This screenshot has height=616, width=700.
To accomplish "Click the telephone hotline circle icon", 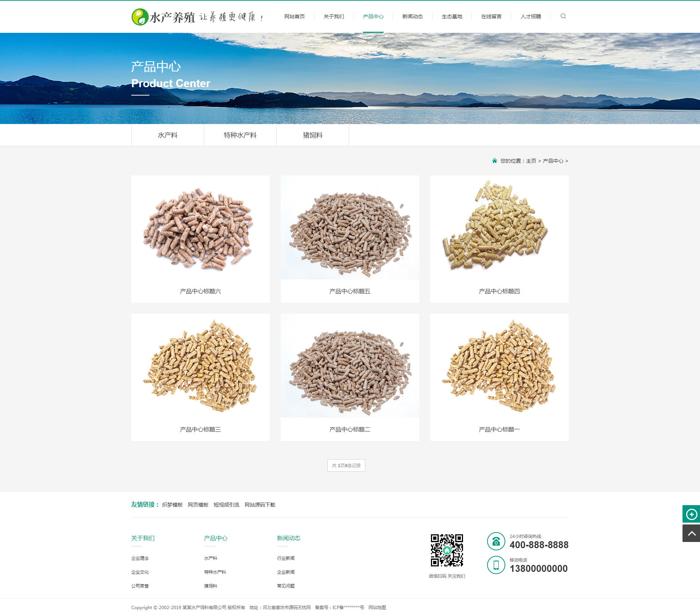I will [496, 541].
